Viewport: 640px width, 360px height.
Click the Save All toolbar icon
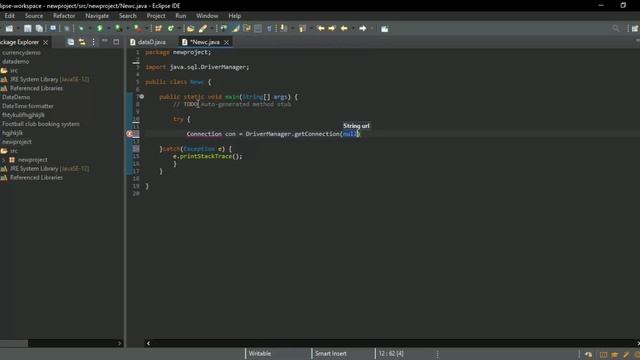point(39,28)
